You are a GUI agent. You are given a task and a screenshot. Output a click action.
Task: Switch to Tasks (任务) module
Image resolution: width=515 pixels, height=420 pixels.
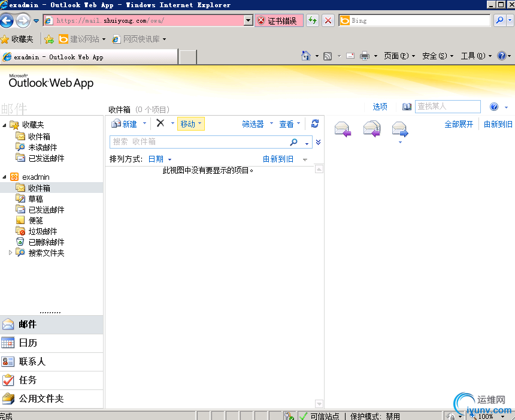51,380
